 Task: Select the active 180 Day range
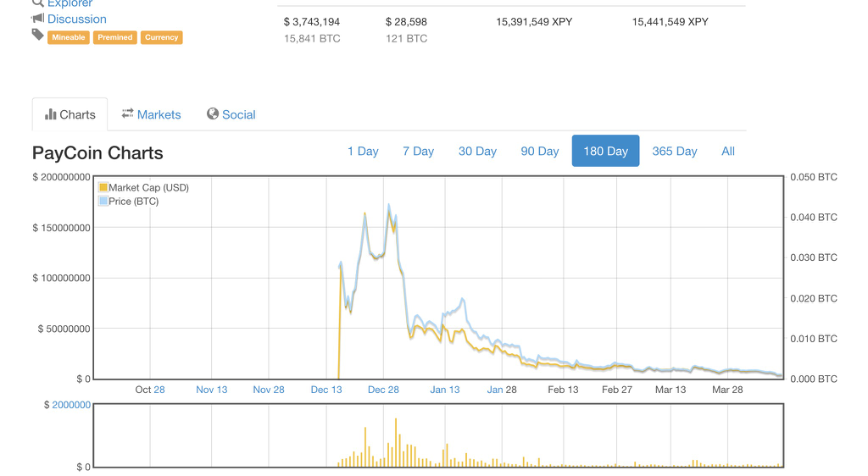605,151
